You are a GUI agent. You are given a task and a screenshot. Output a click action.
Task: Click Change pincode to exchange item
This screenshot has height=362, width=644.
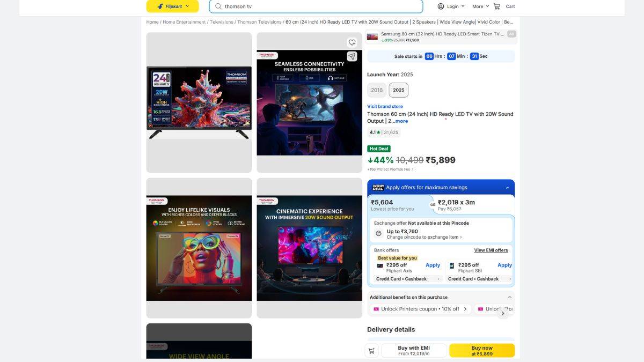[424, 237]
